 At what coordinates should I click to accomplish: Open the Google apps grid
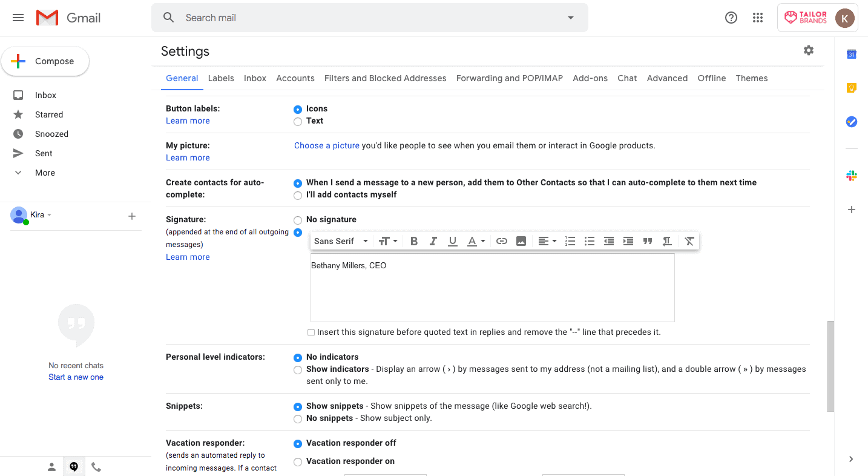[758, 18]
